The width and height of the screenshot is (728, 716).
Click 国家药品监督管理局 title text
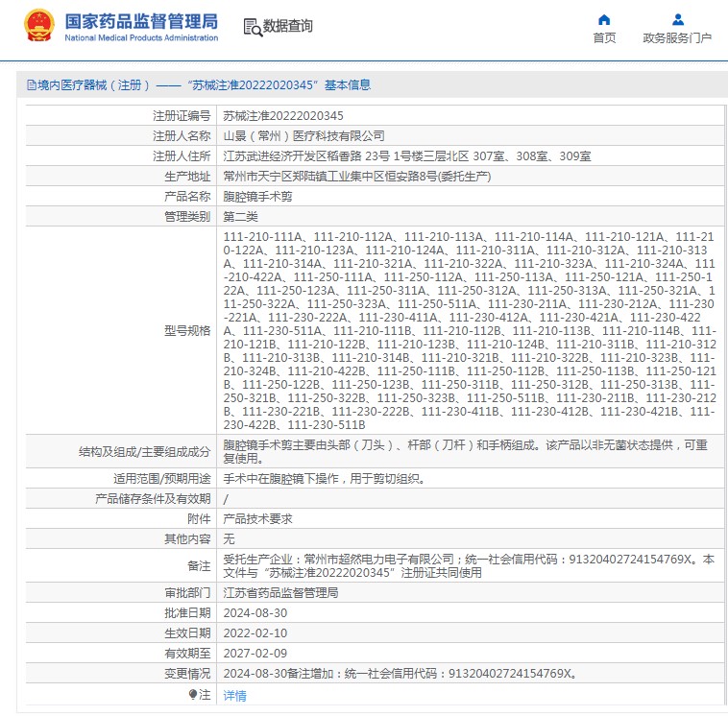141,21
